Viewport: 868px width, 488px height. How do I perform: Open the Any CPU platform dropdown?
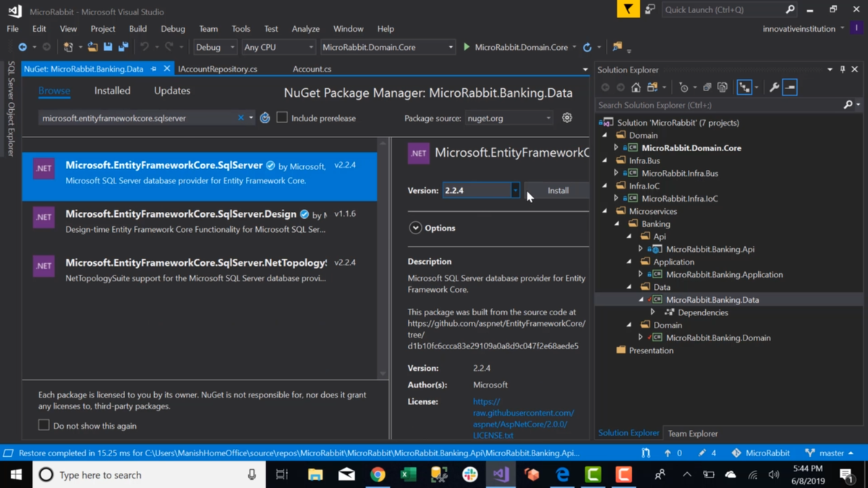278,47
